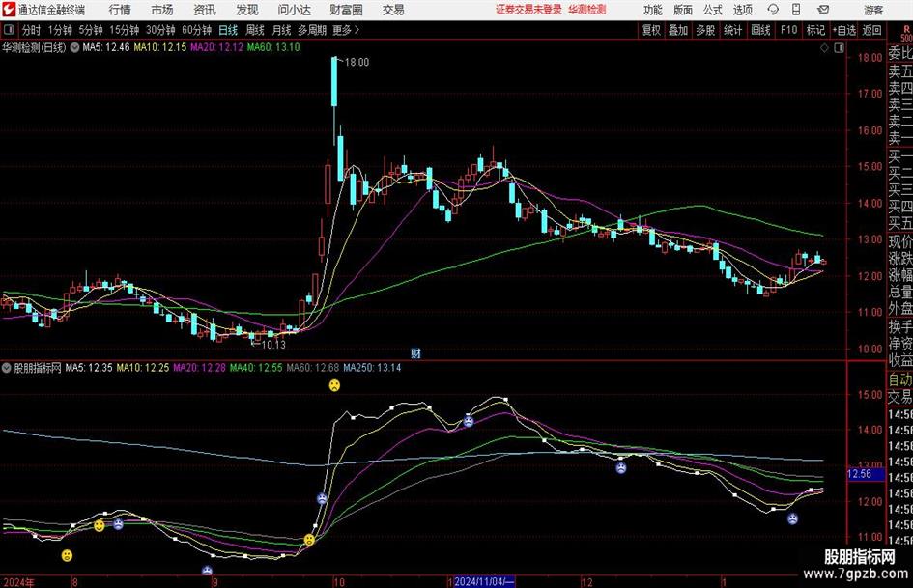Screen dimensions: 913x588
Task: Switch to the 分时 period tab
Action: pos(31,30)
